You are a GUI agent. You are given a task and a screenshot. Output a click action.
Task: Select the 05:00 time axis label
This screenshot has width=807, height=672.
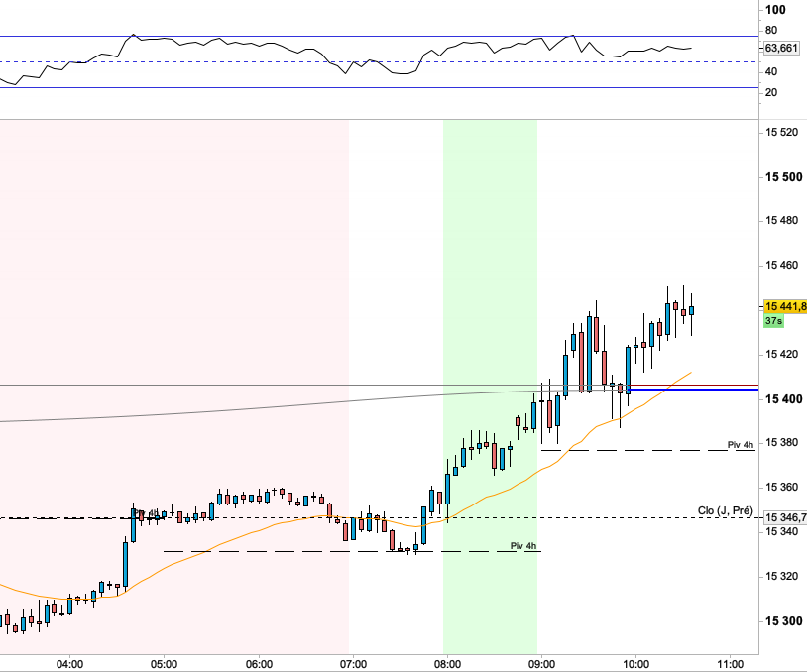[165, 664]
